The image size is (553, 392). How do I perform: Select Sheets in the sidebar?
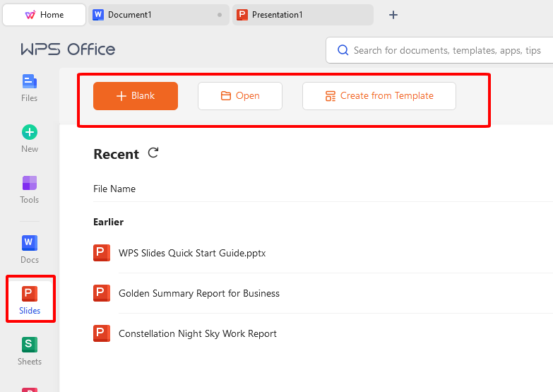30,351
